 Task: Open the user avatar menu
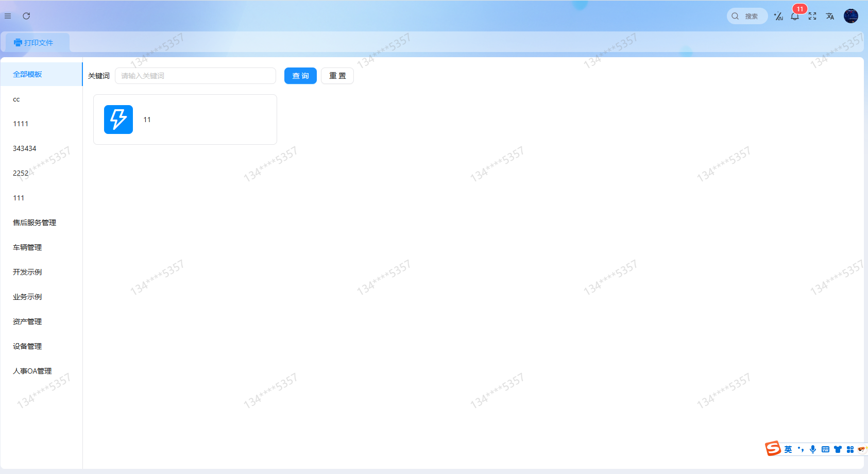[x=851, y=16]
